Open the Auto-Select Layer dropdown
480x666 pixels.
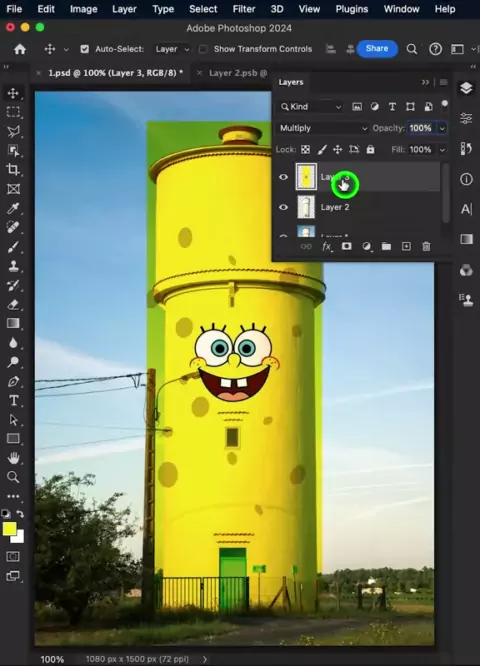pyautogui.click(x=172, y=49)
